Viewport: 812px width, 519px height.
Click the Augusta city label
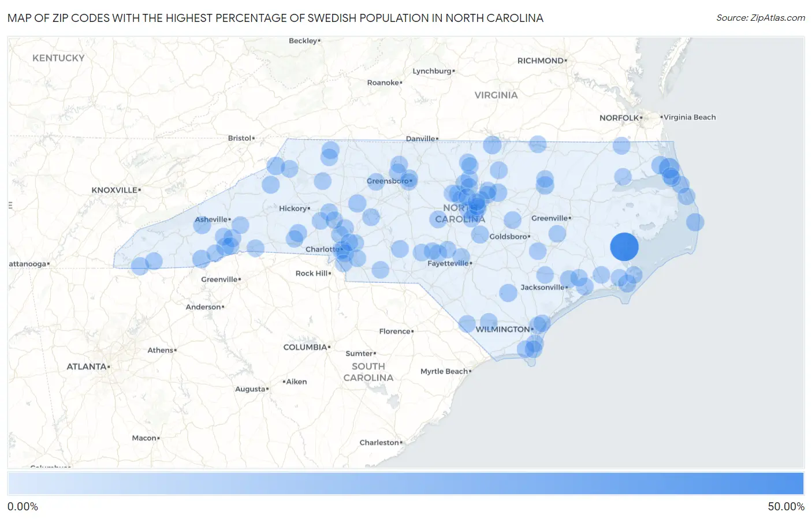250,389
